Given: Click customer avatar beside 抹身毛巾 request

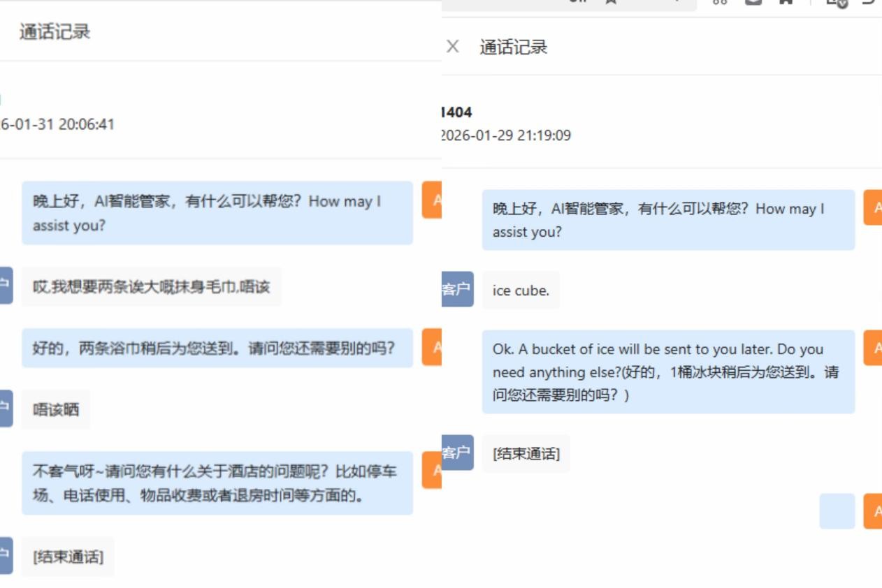Looking at the screenshot, I should pyautogui.click(x=6, y=285).
